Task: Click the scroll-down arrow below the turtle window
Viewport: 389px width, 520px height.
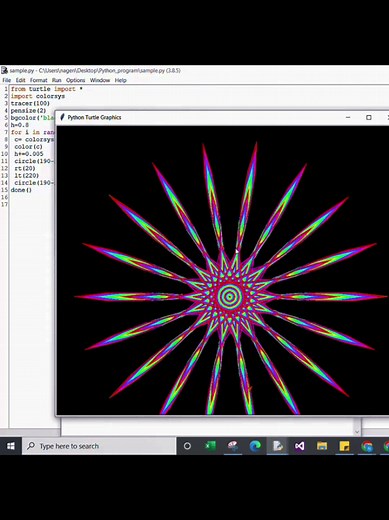Action: (357, 432)
